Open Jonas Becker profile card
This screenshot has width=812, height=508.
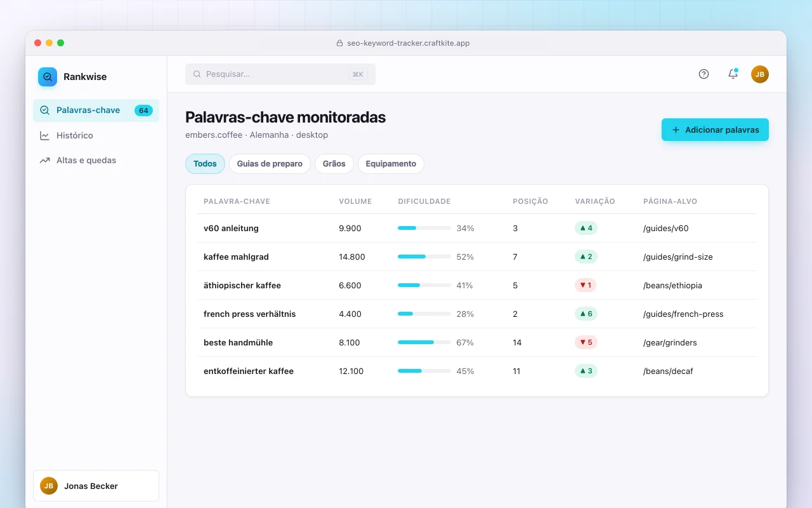[x=96, y=486]
